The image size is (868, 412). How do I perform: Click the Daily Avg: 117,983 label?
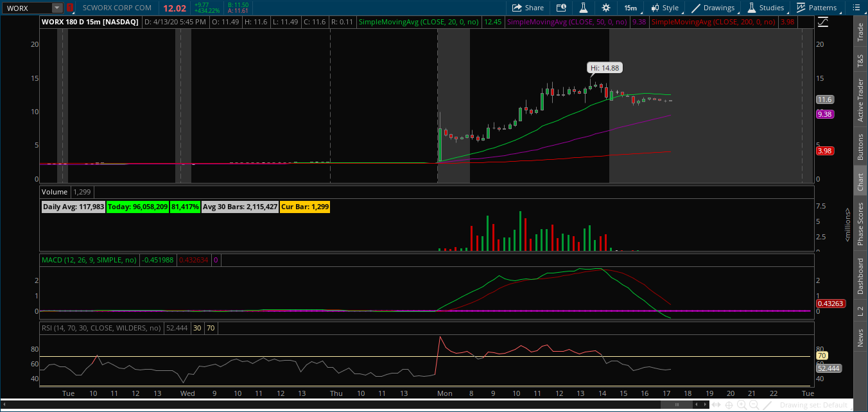click(x=73, y=207)
